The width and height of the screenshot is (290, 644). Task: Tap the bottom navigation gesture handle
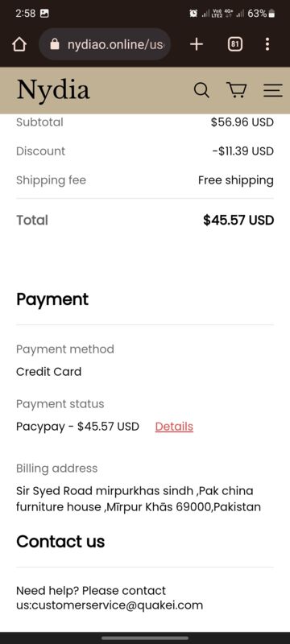tap(145, 638)
